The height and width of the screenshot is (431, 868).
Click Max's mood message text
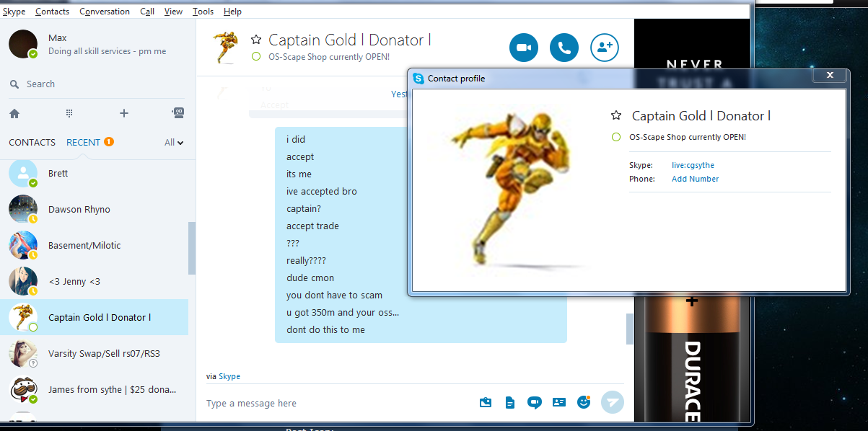tap(107, 51)
